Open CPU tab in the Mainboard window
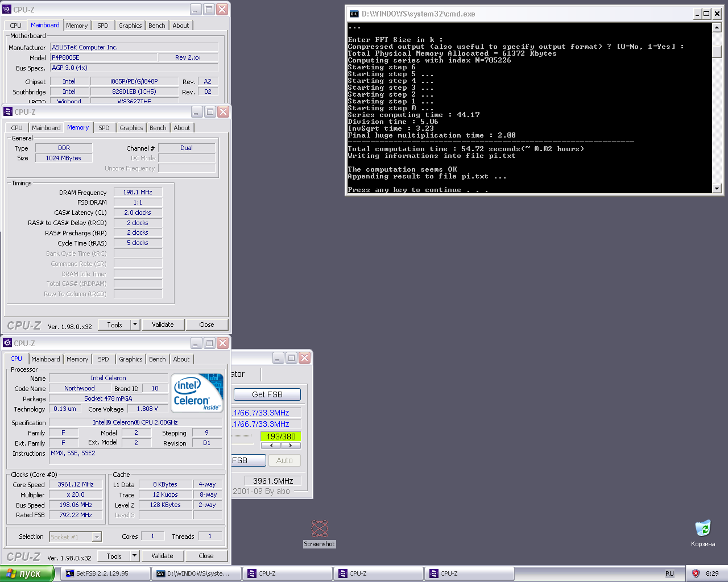Screen dimensions: 728x582 click(x=15, y=26)
